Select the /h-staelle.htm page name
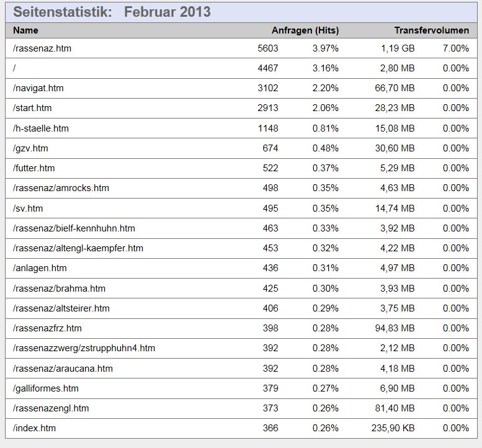This screenshot has width=482, height=448. point(41,128)
